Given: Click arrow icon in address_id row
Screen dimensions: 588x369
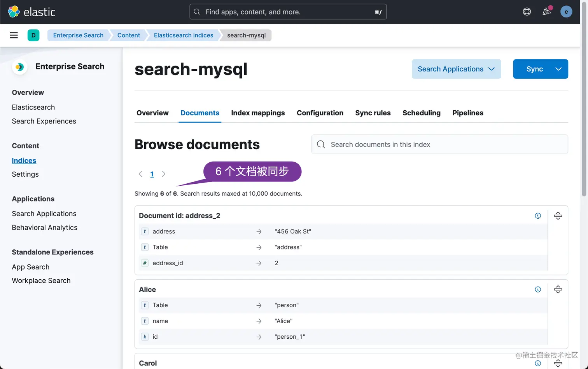Looking at the screenshot, I should pos(259,263).
